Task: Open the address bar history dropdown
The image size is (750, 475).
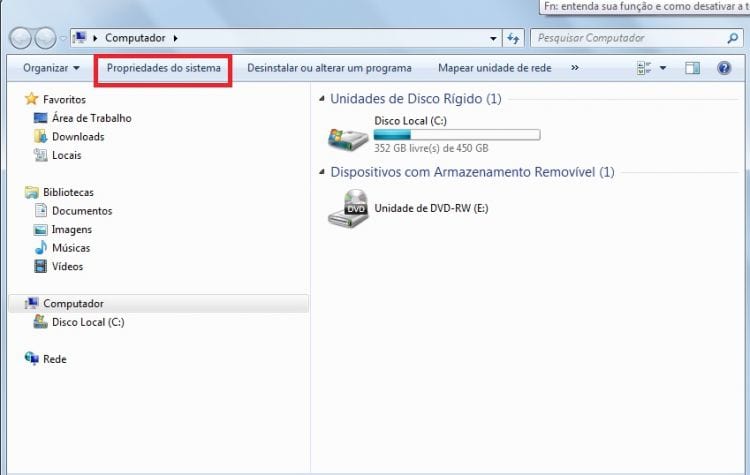Action: coord(493,38)
